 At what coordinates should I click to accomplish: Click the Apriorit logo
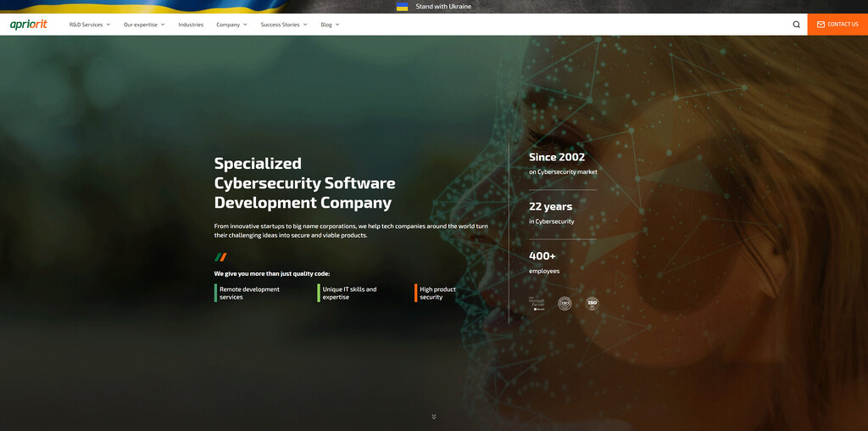click(29, 25)
